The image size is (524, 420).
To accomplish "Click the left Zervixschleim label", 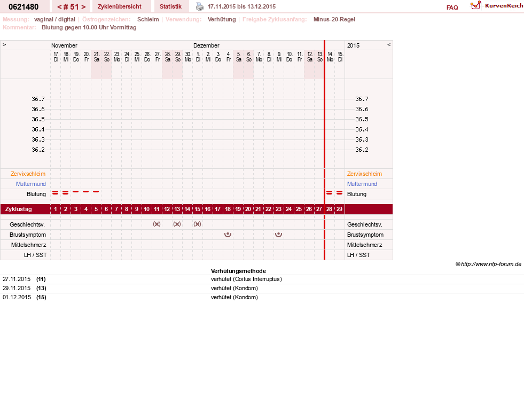I will [x=28, y=174].
